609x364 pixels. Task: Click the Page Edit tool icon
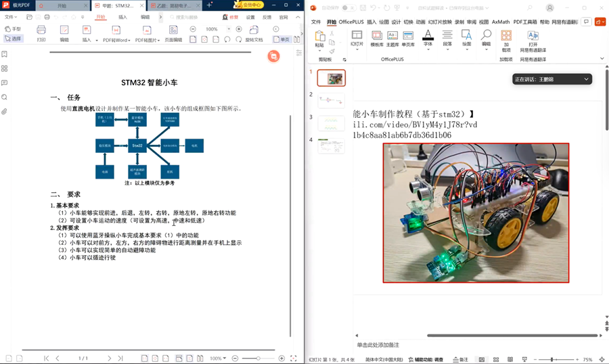(x=173, y=31)
